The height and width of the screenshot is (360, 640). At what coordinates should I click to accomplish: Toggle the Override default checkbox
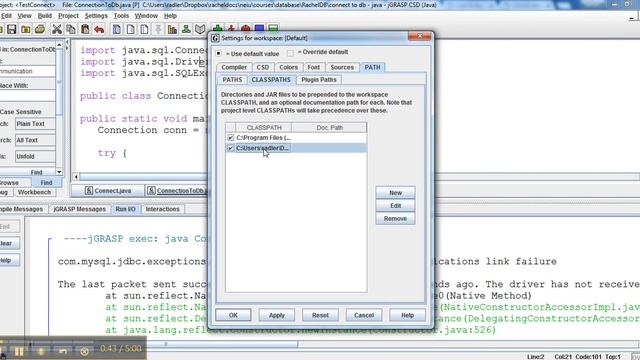(290, 53)
